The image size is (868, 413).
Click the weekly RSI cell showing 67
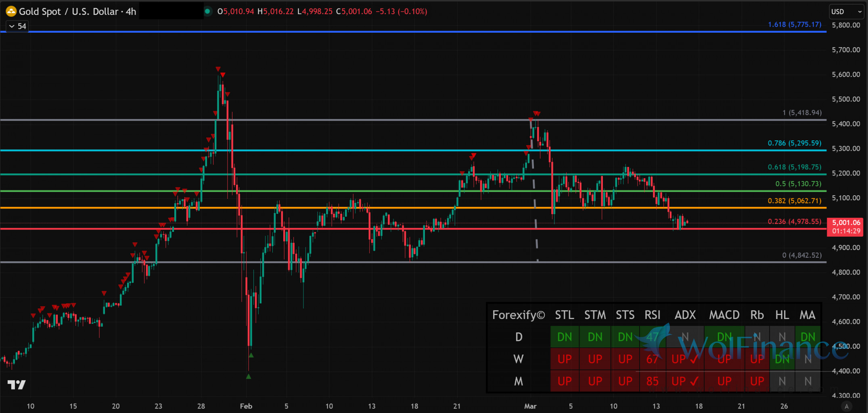click(x=652, y=359)
